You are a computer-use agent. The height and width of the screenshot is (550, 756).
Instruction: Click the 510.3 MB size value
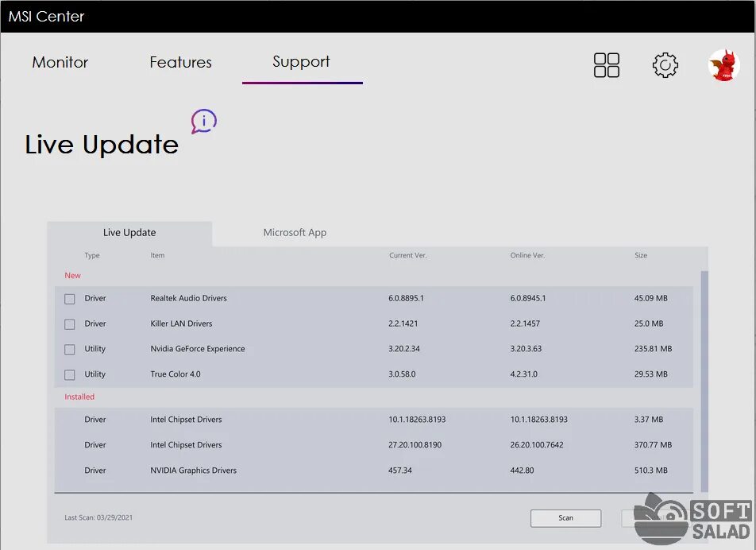coord(651,471)
